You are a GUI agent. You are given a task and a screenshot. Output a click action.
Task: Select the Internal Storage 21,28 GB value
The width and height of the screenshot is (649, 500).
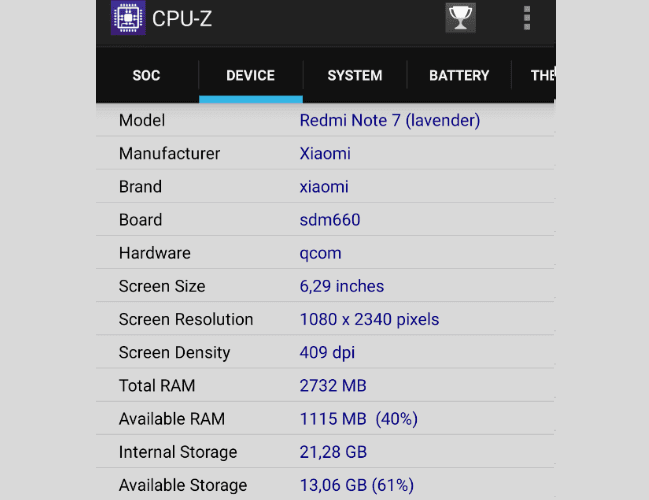coord(333,452)
